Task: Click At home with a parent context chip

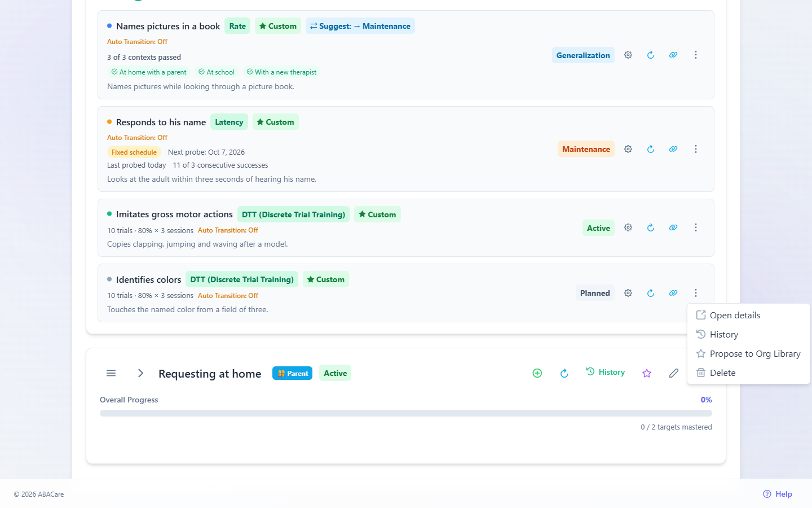Action: pos(149,72)
